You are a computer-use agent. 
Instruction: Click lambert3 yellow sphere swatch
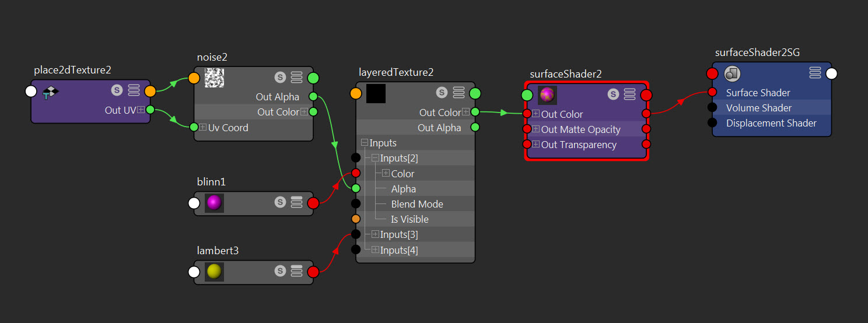coord(215,271)
